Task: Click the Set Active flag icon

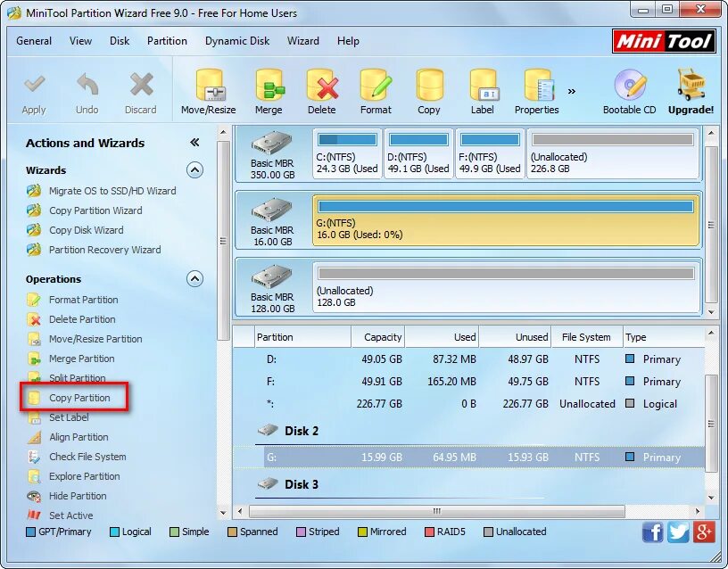Action: [x=34, y=515]
